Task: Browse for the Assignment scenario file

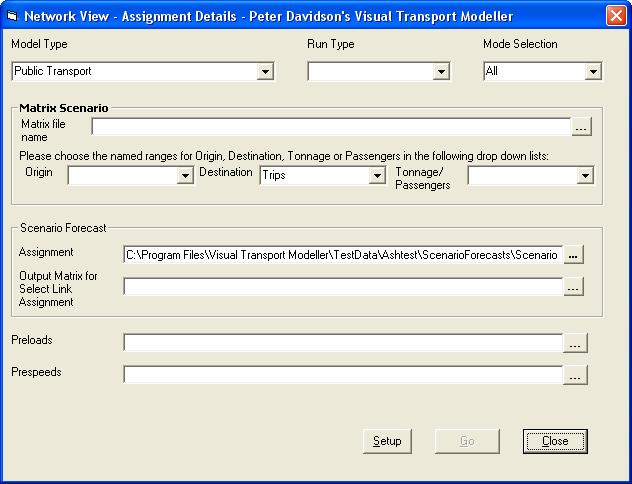Action: [x=573, y=255]
